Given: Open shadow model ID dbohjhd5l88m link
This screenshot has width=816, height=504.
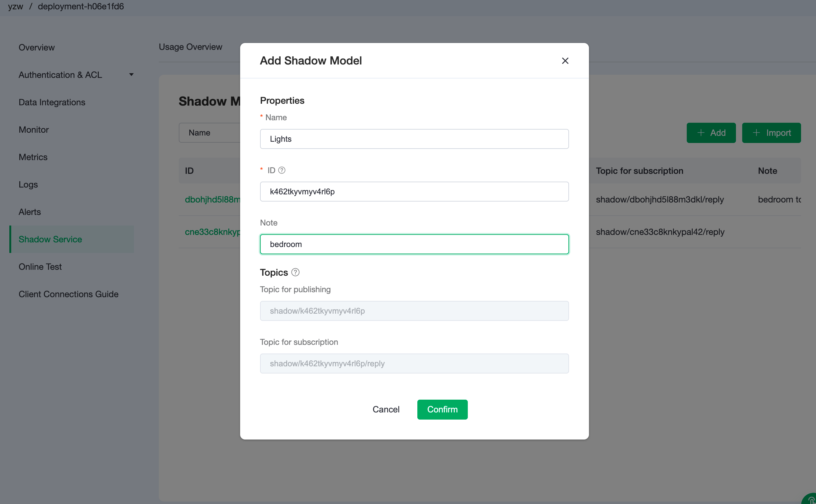Looking at the screenshot, I should [x=213, y=199].
